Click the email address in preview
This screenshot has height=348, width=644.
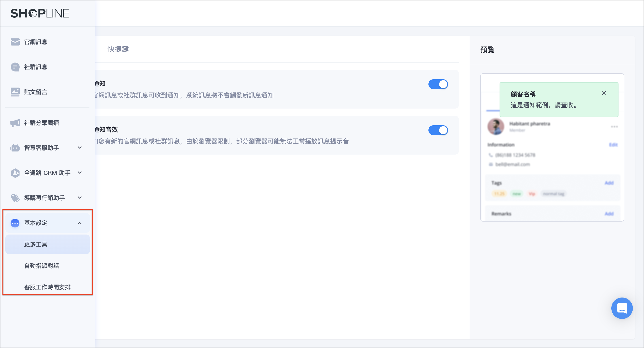(513, 164)
